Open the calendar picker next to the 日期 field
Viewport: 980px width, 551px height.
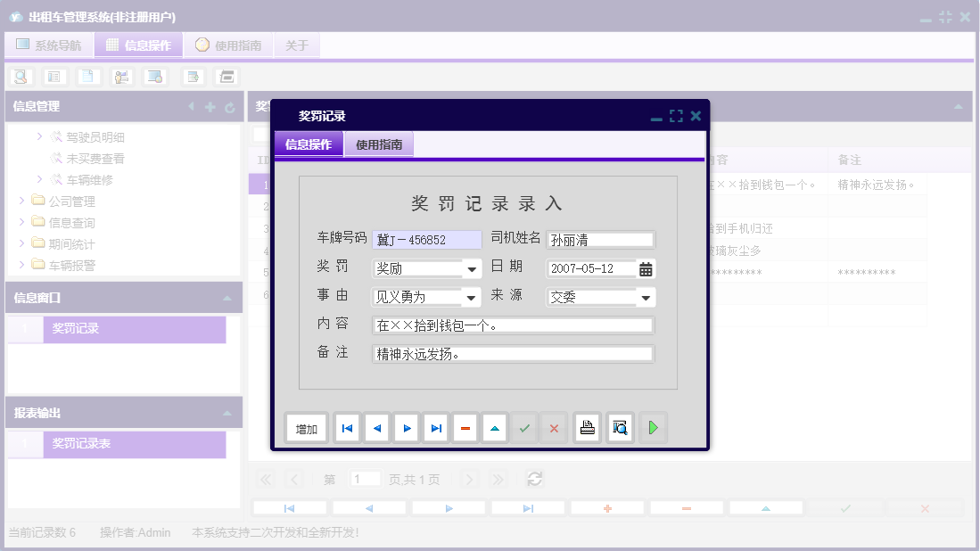click(x=644, y=267)
